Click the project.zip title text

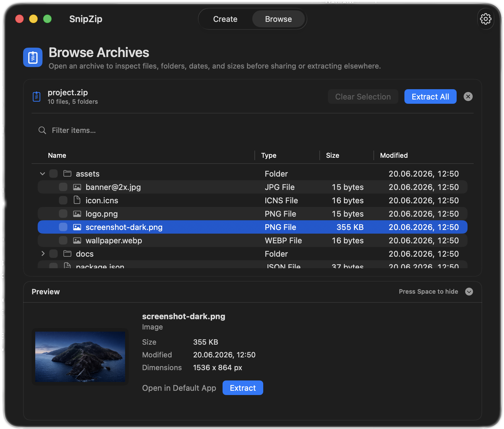pyautogui.click(x=68, y=93)
